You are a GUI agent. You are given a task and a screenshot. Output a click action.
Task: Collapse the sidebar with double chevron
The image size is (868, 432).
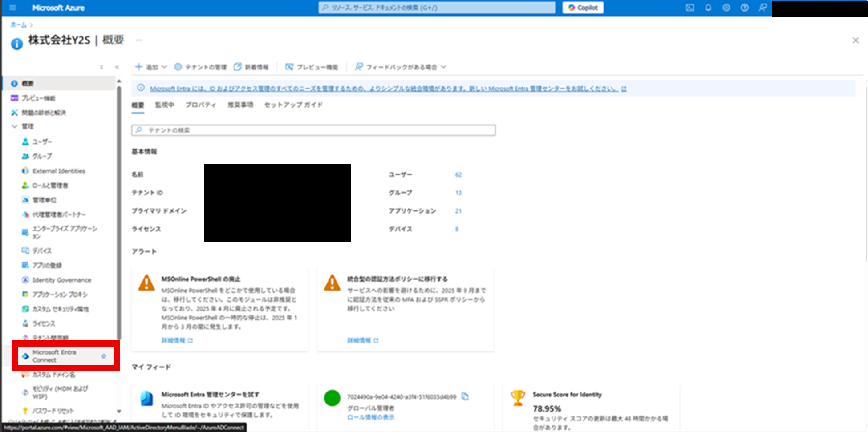[117, 67]
